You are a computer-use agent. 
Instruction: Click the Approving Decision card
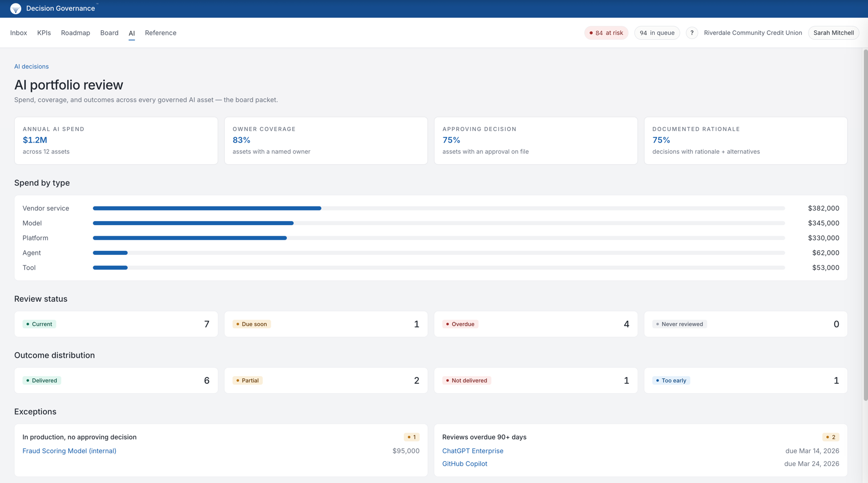coord(536,141)
